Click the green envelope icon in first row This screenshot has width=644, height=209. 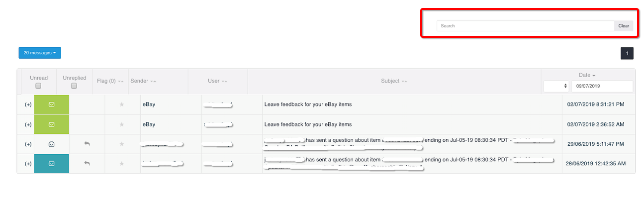pyautogui.click(x=51, y=104)
